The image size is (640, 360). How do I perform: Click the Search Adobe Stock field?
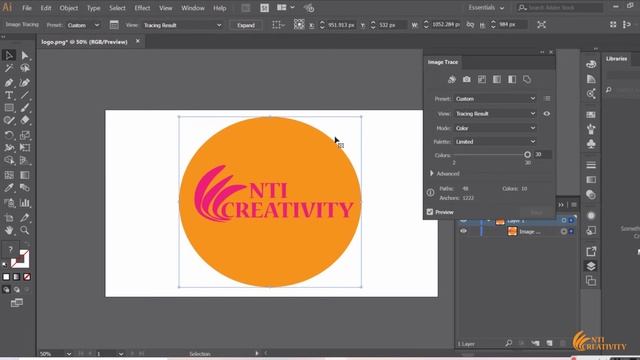tap(560, 8)
